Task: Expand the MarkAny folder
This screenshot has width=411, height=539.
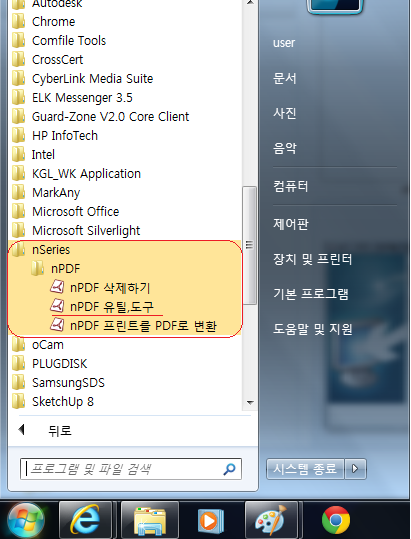Action: 56,192
